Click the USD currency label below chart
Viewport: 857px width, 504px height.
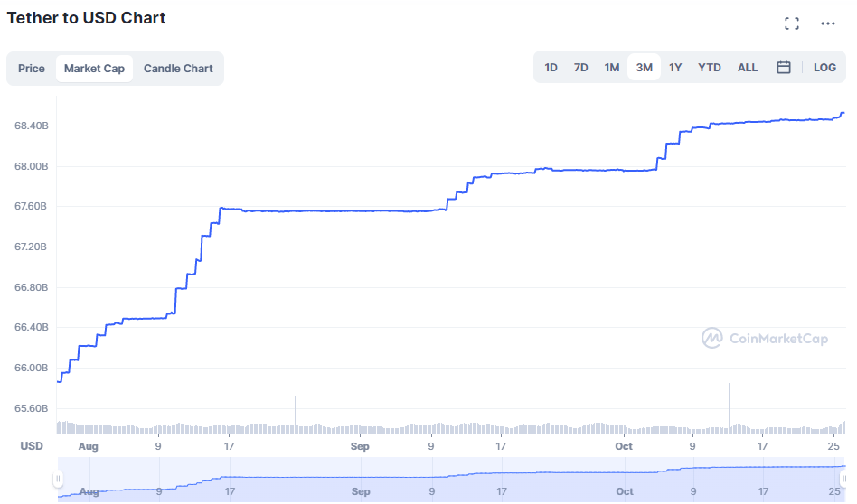pos(32,446)
